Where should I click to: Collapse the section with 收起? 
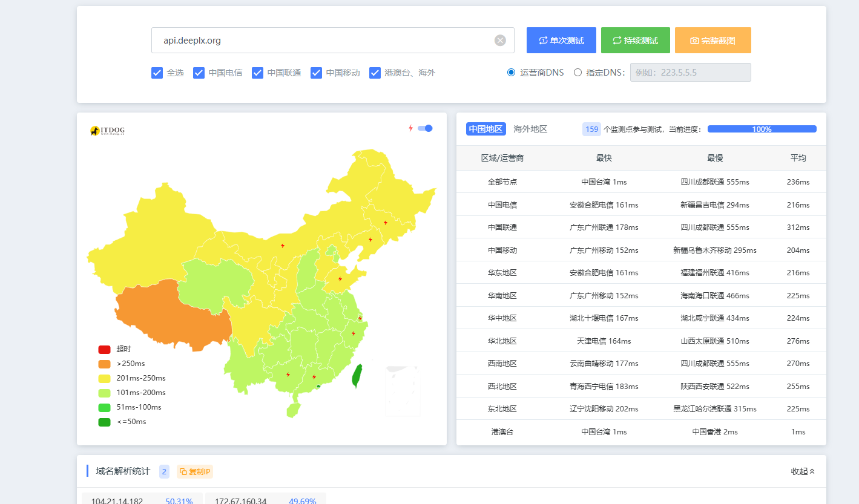(803, 471)
